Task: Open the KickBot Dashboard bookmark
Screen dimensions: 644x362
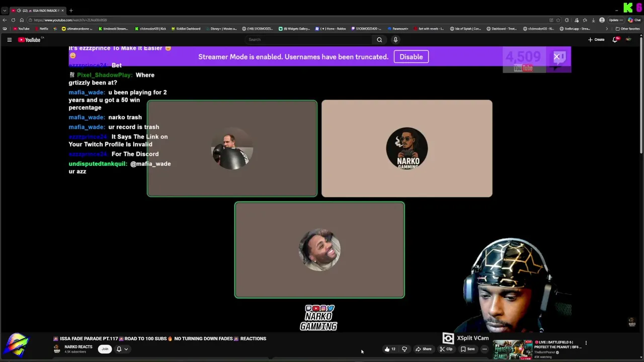Action: tap(186, 29)
